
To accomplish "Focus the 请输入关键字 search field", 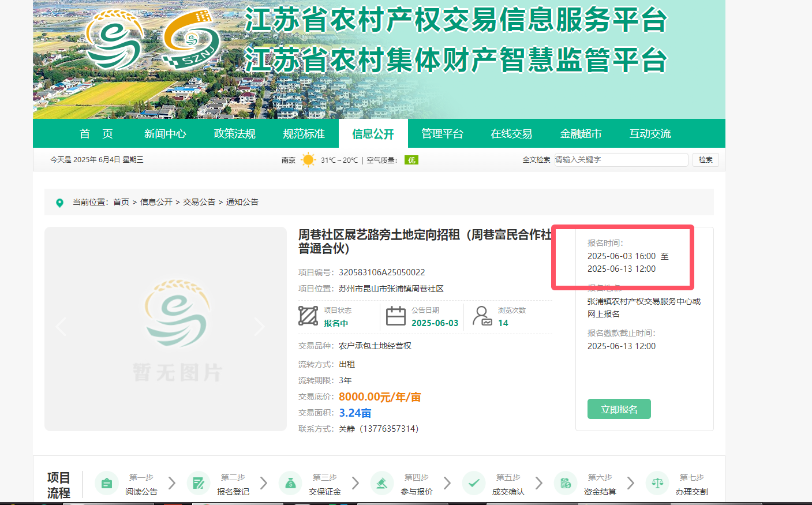I will click(x=620, y=160).
